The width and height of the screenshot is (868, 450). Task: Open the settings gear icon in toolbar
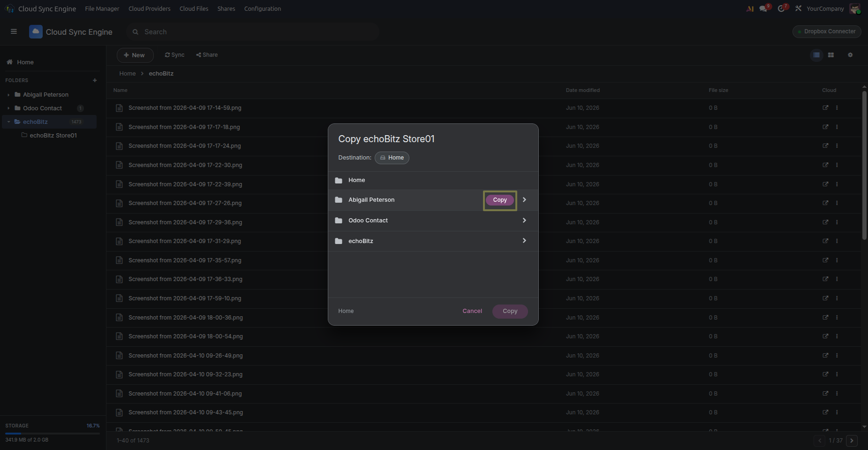click(x=850, y=55)
